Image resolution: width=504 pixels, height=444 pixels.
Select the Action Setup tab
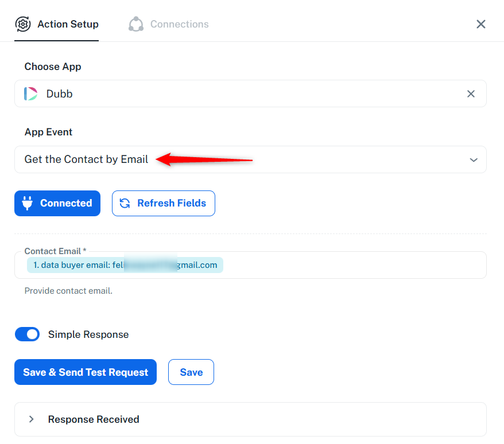click(x=68, y=24)
